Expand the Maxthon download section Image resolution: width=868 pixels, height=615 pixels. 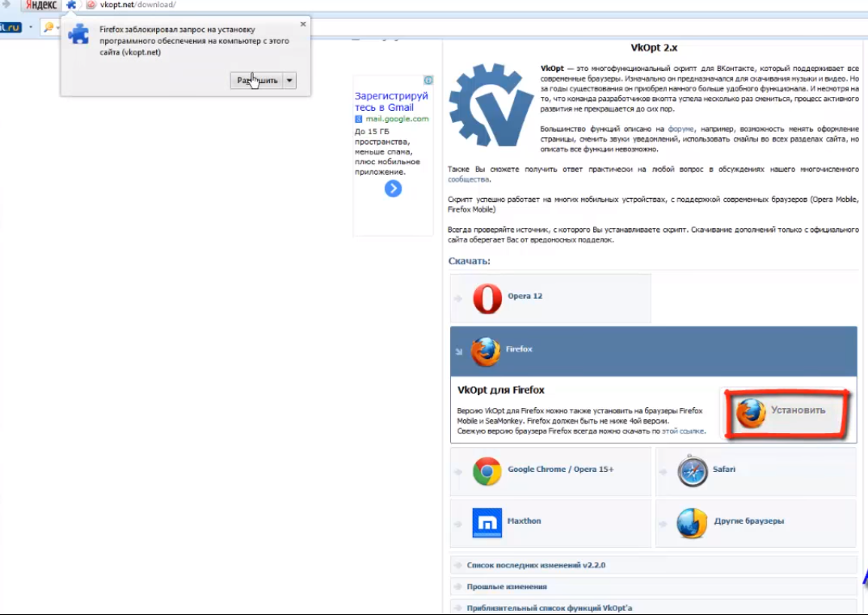[550, 523]
